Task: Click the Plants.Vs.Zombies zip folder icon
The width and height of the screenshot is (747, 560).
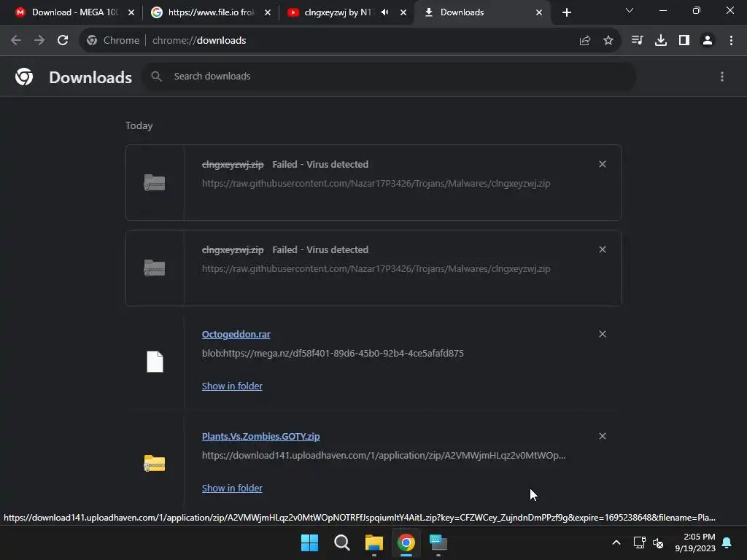Action: point(155,463)
